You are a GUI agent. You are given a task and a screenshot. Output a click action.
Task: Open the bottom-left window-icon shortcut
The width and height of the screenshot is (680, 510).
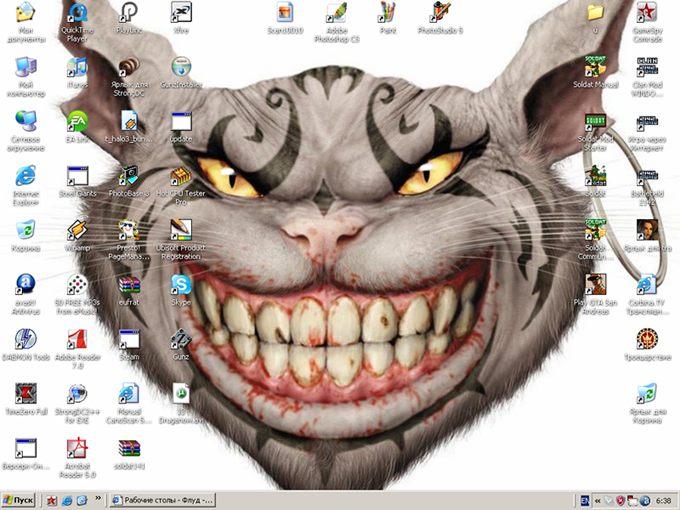[26, 448]
